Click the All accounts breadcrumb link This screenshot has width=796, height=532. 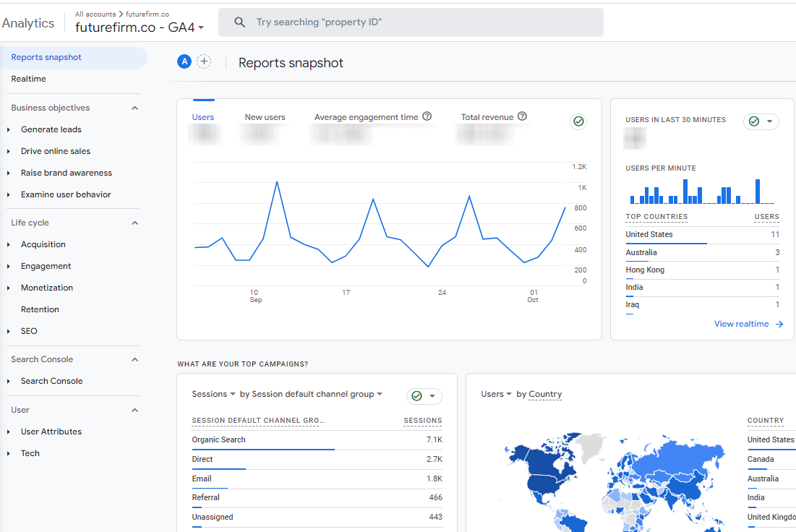(95, 14)
